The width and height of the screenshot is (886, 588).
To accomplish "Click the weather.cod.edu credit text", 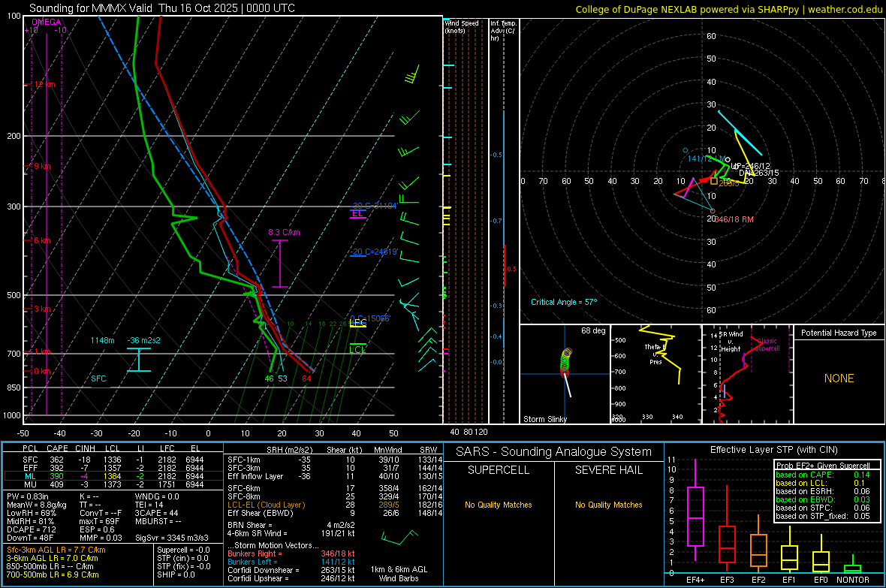I will coord(844,9).
